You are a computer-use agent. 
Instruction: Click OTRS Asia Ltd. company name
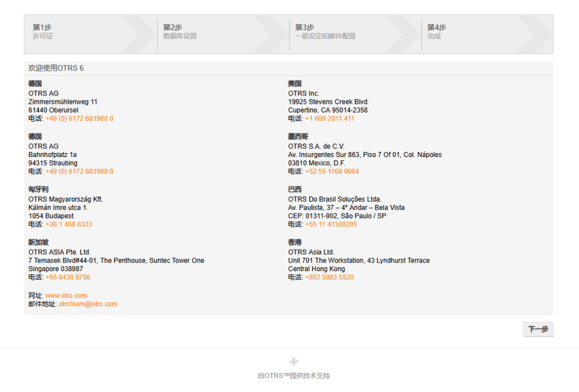coord(312,252)
